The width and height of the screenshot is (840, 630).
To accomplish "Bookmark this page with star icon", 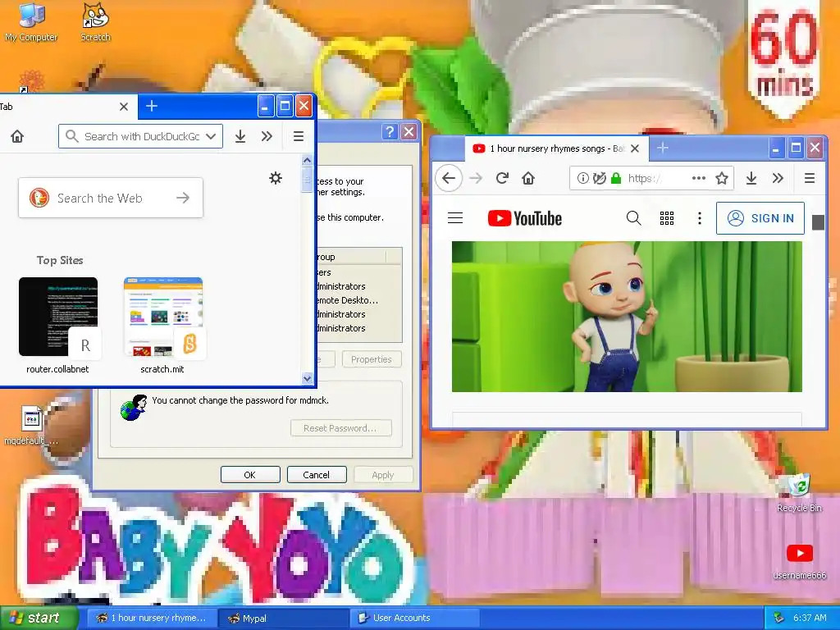I will tap(722, 178).
